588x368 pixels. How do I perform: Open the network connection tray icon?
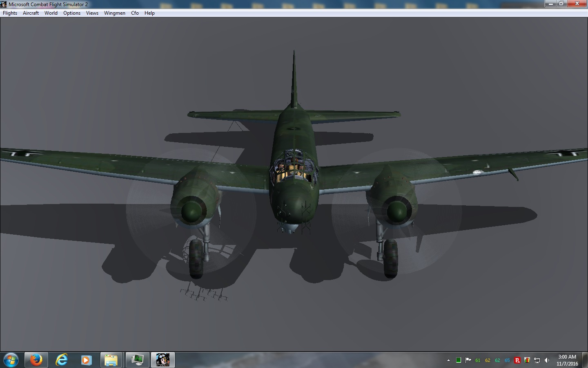pos(537,360)
